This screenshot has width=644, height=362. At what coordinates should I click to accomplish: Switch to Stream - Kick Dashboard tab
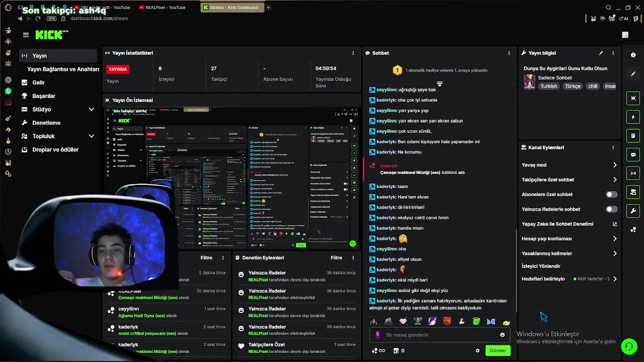click(231, 8)
